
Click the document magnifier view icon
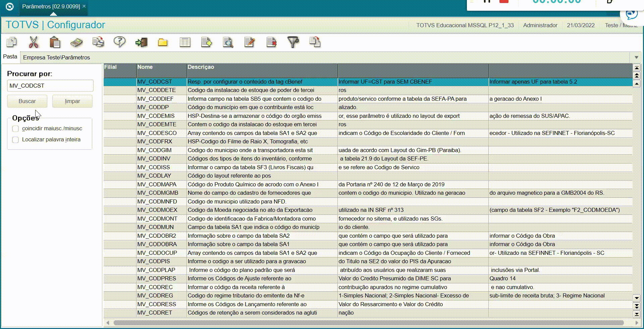(228, 42)
